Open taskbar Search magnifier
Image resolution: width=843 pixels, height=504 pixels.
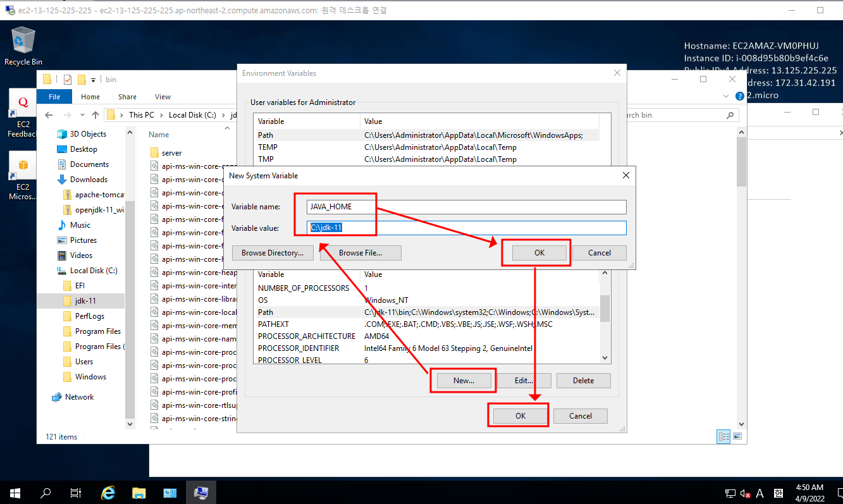point(46,493)
